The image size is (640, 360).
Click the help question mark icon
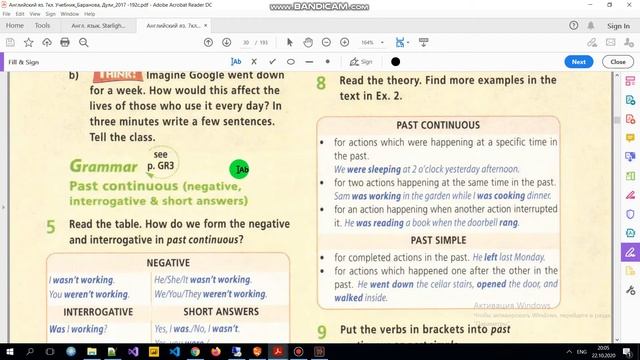573,25
